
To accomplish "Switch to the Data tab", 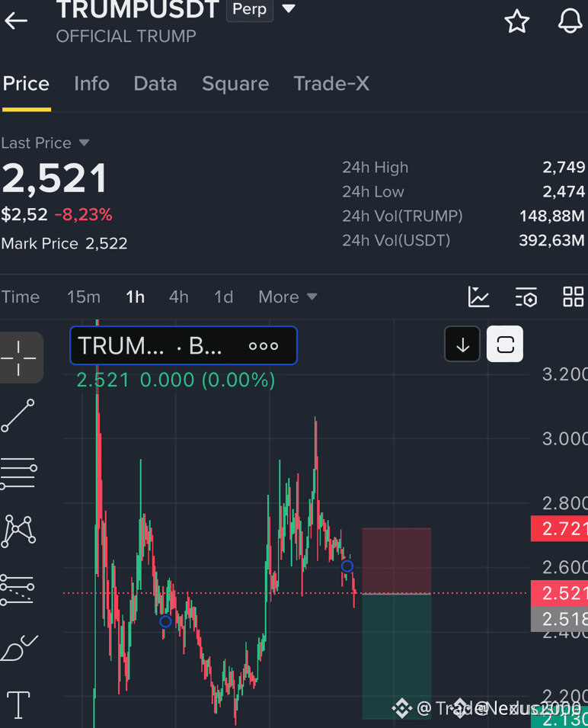I will pyautogui.click(x=155, y=84).
